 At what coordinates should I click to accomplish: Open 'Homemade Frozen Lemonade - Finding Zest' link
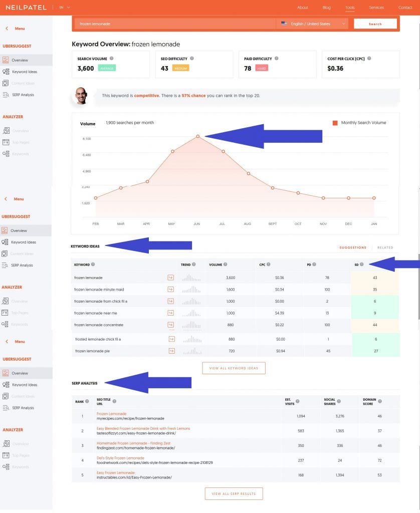click(133, 443)
